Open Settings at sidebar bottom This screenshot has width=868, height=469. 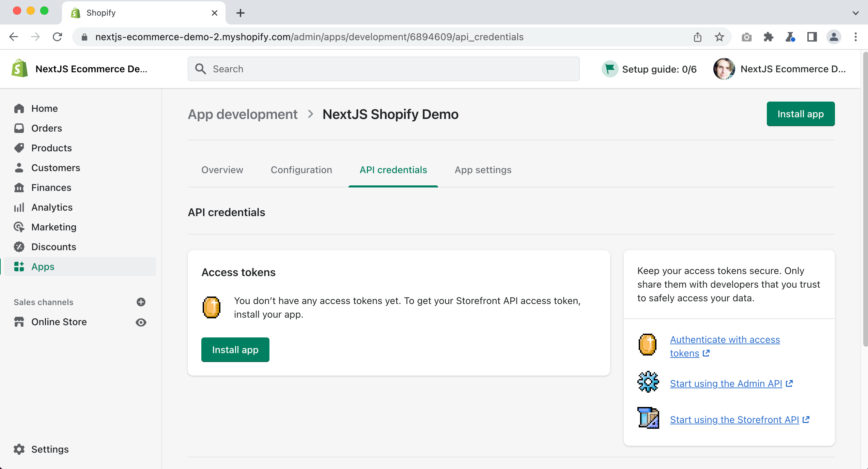50,449
